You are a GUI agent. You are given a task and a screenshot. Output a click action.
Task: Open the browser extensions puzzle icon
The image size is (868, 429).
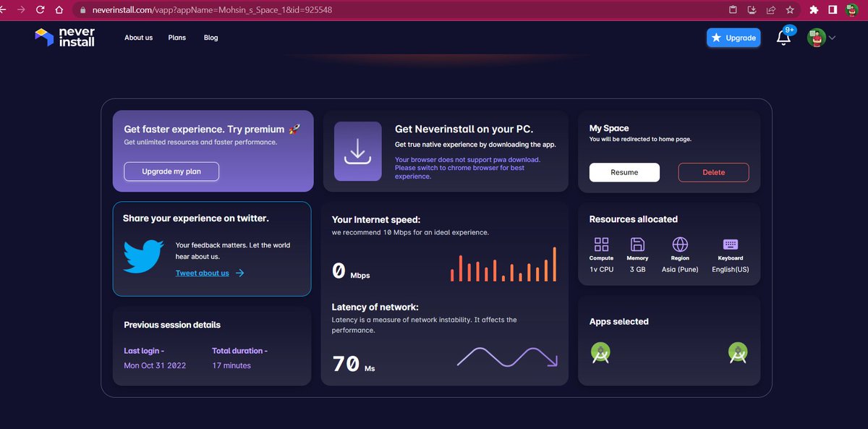pyautogui.click(x=814, y=10)
